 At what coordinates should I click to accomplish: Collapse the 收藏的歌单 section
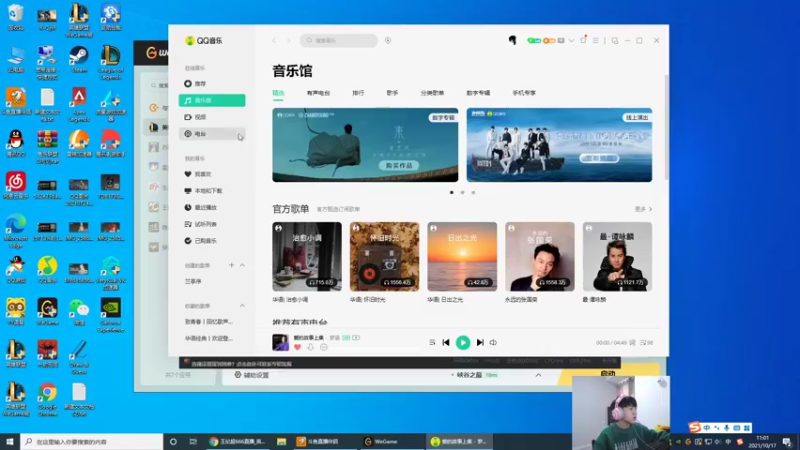click(242, 306)
